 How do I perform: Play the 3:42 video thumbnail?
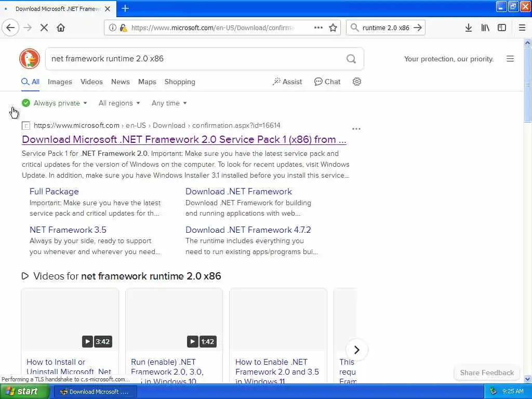click(x=70, y=320)
